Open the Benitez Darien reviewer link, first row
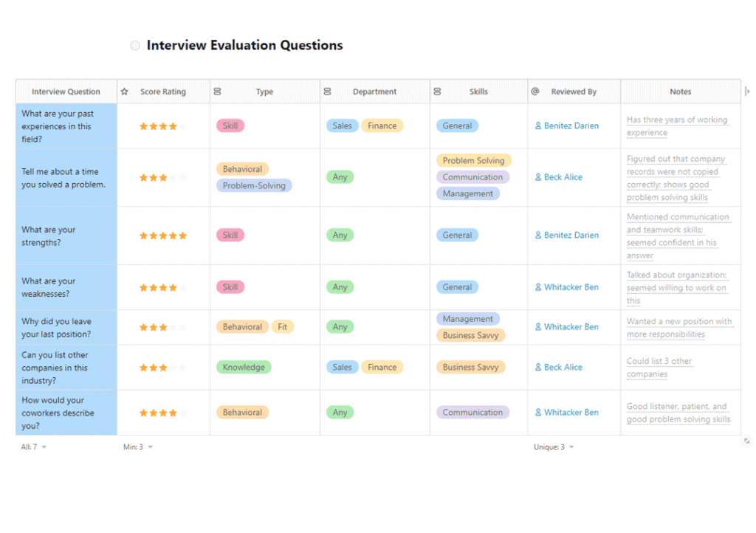The image size is (756, 533). point(571,125)
